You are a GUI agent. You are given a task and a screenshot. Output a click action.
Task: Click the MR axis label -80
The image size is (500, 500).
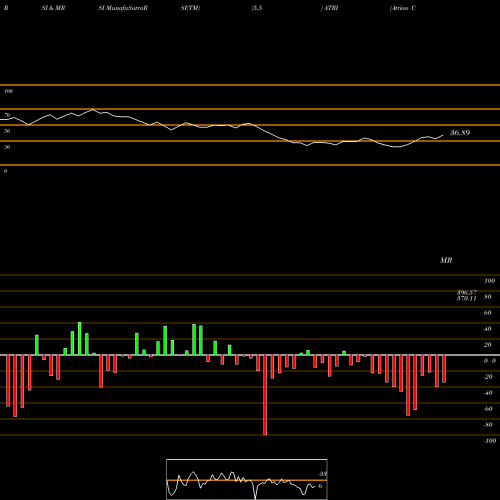click(488, 425)
